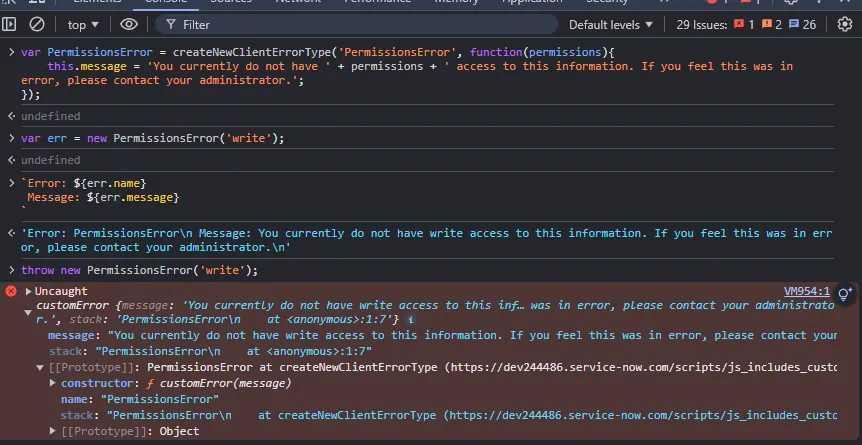862x445 pixels.
Task: Collapse the customError object triangle
Action: click(x=27, y=312)
